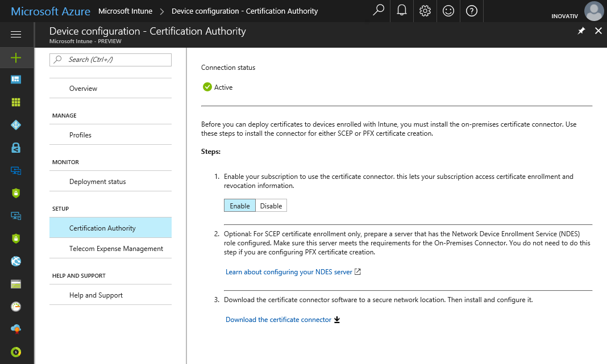Expand the hamburger menu in left sidebar
This screenshot has height=364, width=607.
[16, 35]
